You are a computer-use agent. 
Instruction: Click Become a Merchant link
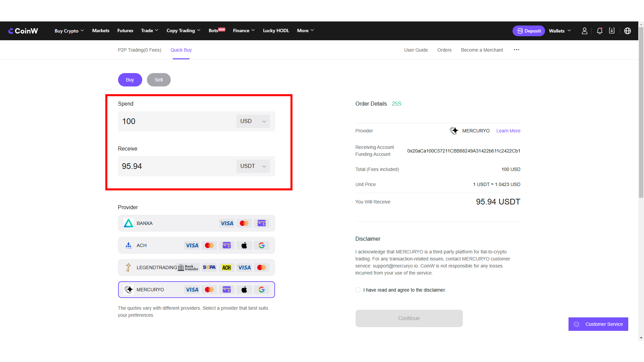pyautogui.click(x=482, y=50)
